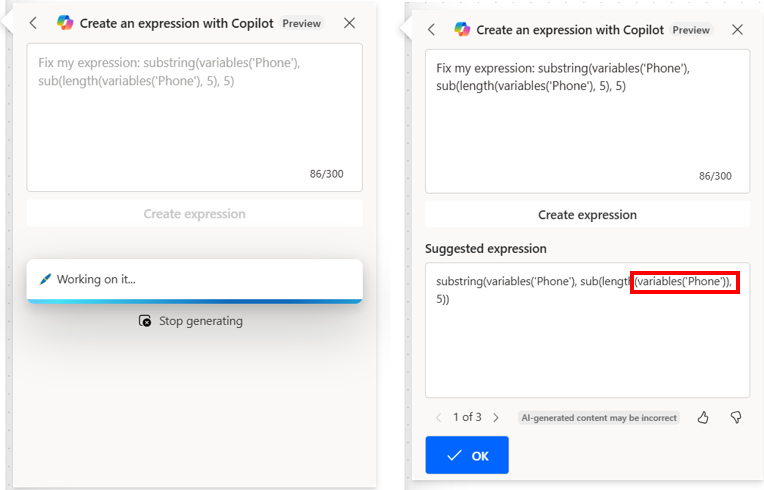Give the suggested expression a thumbs down
Image resolution: width=764 pixels, height=490 pixels.
[x=736, y=417]
